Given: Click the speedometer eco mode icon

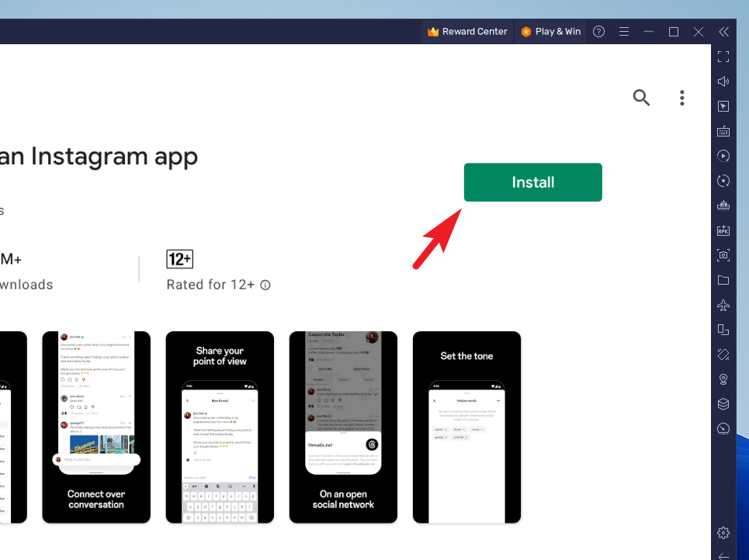Looking at the screenshot, I should (723, 429).
